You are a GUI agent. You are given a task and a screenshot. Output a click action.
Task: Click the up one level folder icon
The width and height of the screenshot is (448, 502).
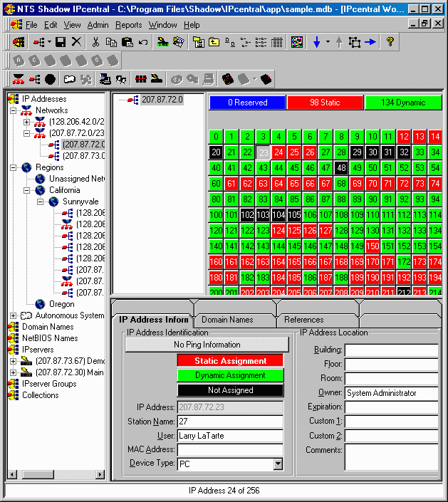[x=214, y=42]
